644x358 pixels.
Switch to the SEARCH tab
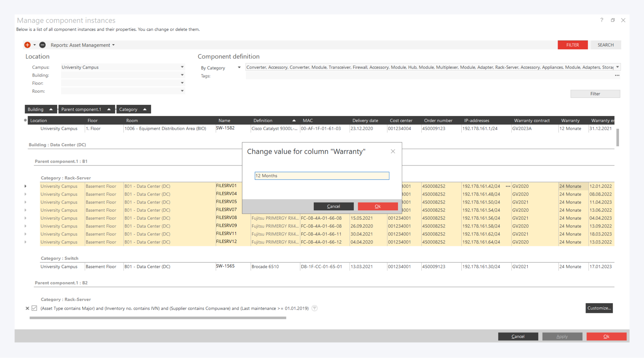click(x=605, y=45)
